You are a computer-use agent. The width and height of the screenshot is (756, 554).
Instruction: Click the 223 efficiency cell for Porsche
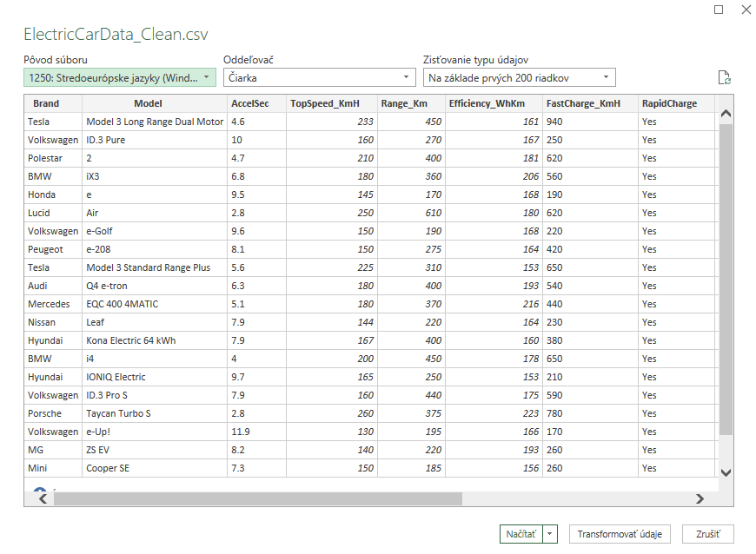(494, 413)
